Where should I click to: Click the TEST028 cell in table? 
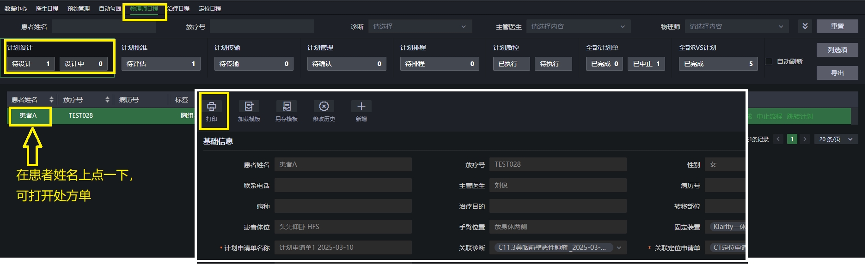click(81, 115)
